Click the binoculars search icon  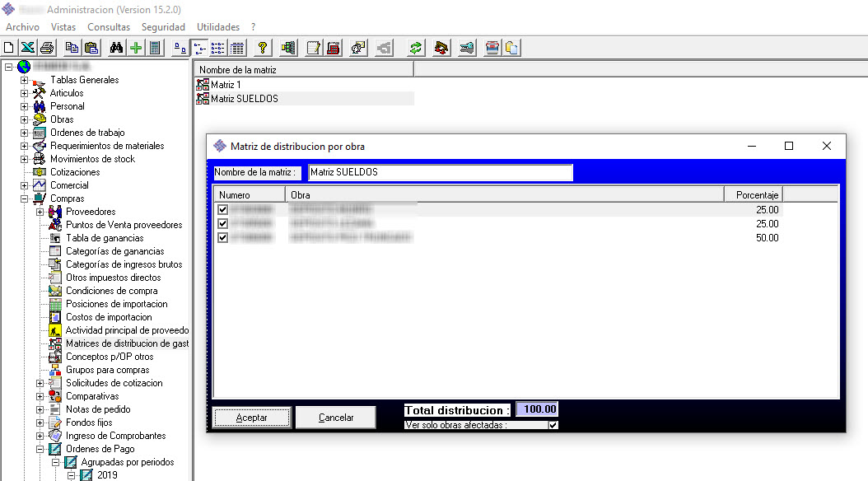coord(117,48)
